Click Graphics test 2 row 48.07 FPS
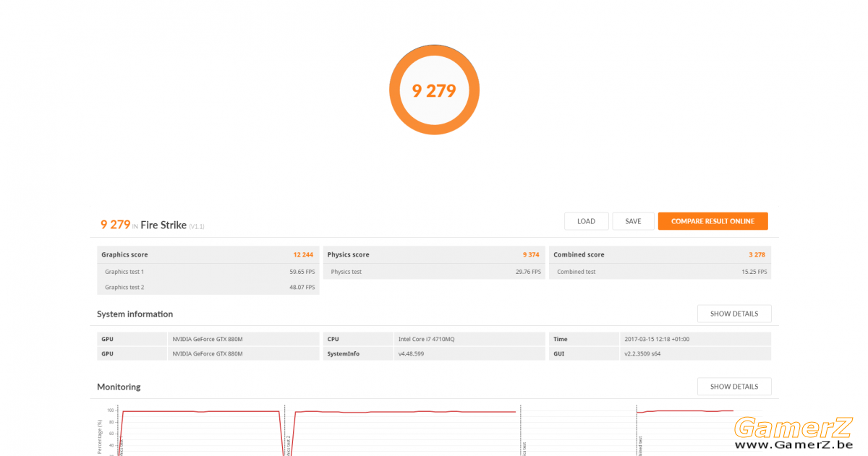Screen dimensions: 868x456 (208, 287)
